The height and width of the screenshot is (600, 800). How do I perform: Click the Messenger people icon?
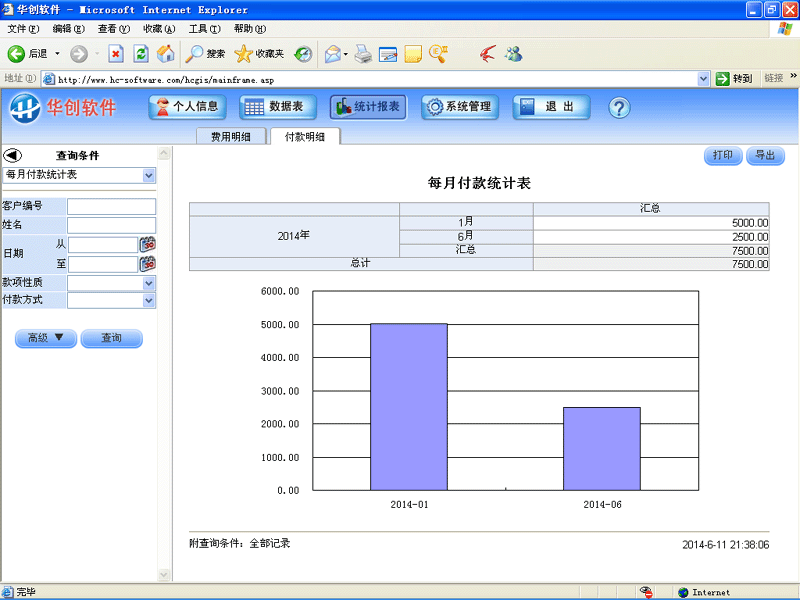pos(513,54)
